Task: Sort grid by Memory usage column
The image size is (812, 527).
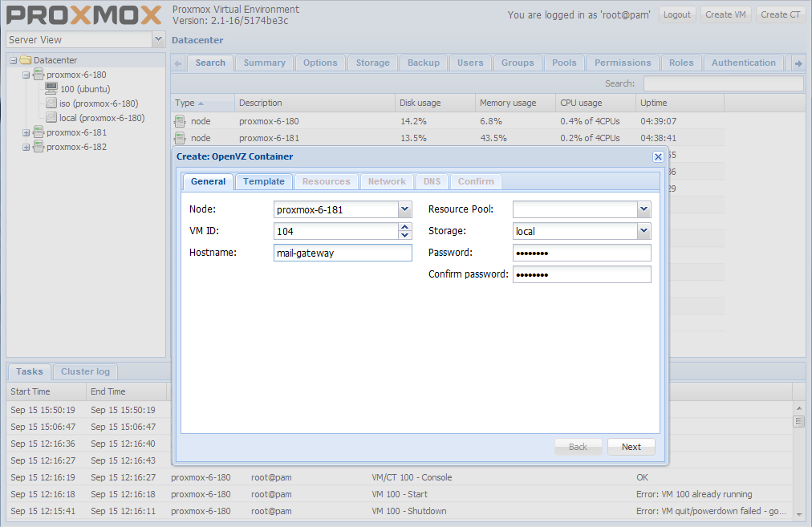Action: (515, 103)
